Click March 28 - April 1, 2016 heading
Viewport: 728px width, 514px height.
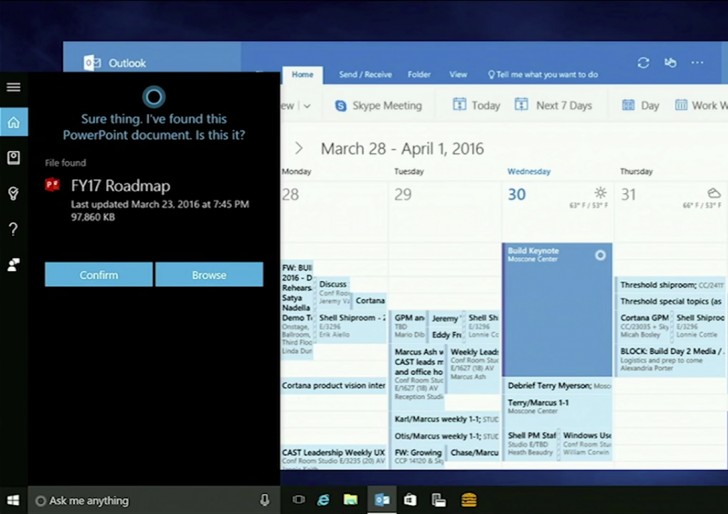[402, 149]
